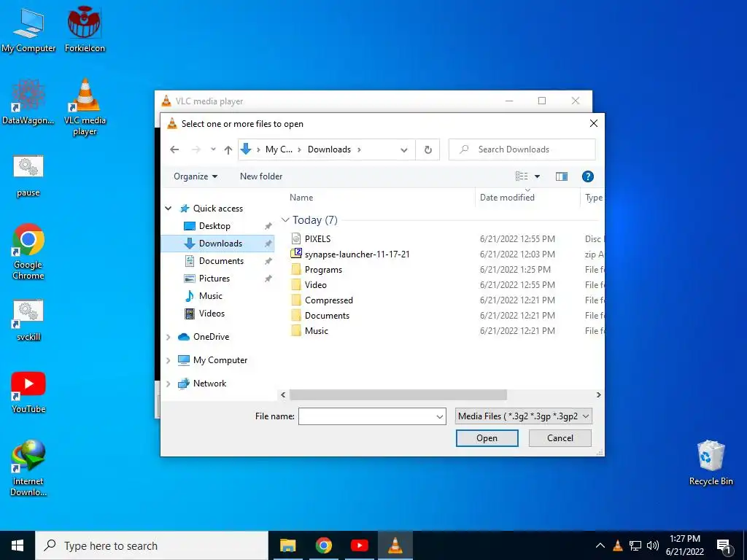The height and width of the screenshot is (560, 747).
Task: Select Documents in Quick access
Action: pos(221,261)
